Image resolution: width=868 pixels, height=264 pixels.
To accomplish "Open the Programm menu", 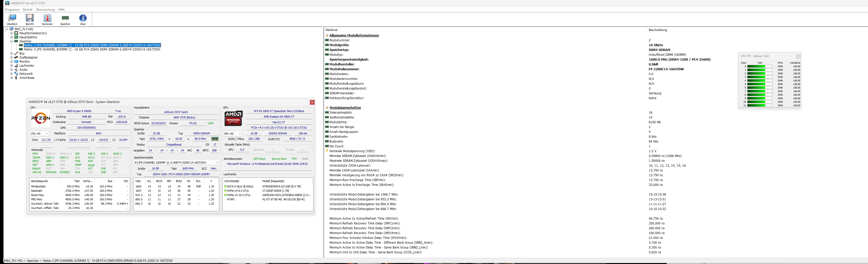I will point(12,10).
